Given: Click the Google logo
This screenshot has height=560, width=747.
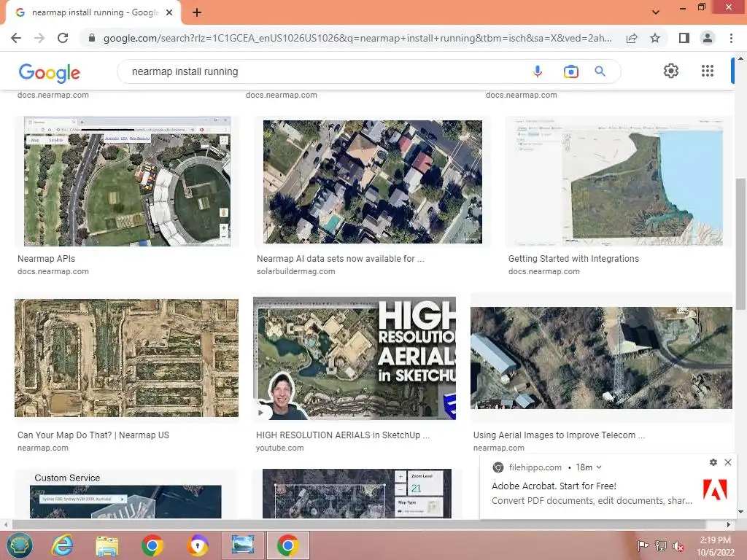Looking at the screenshot, I should click(x=49, y=72).
